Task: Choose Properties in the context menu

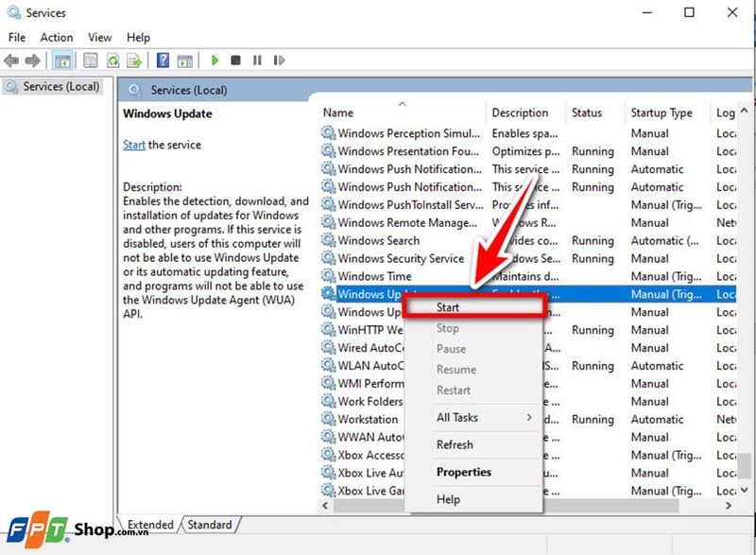Action: (x=474, y=472)
